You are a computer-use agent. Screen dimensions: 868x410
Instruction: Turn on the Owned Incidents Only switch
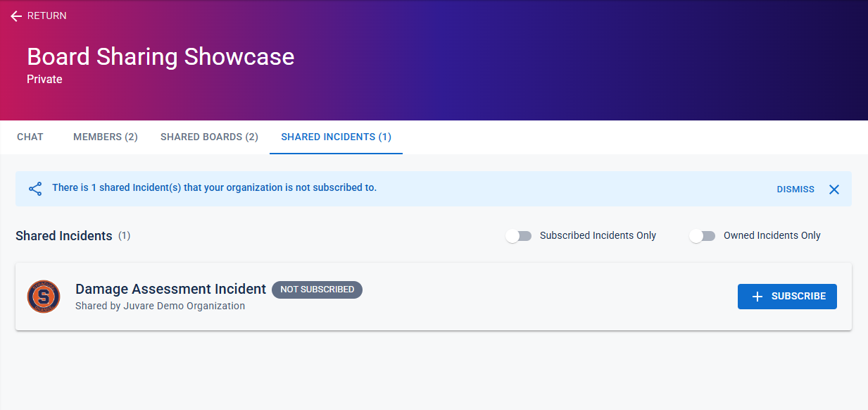[703, 236]
